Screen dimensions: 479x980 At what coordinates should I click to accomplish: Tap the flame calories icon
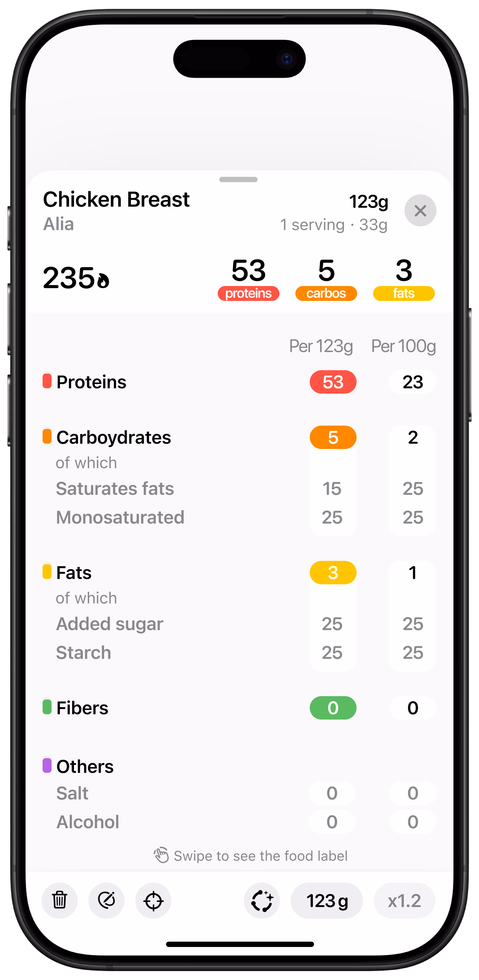pos(103,280)
